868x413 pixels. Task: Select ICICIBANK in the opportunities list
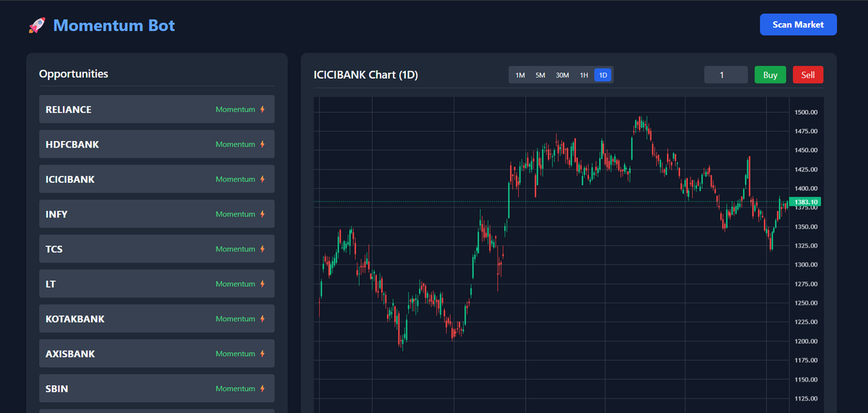click(x=157, y=179)
